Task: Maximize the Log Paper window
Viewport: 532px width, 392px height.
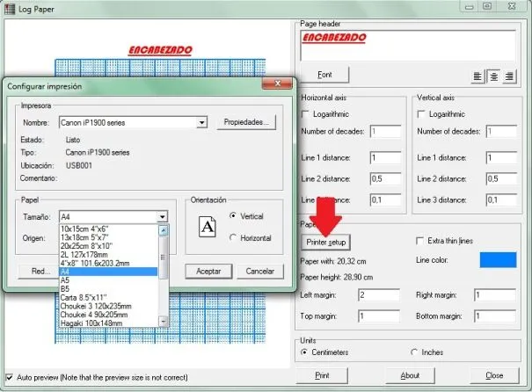Action: click(487, 6)
